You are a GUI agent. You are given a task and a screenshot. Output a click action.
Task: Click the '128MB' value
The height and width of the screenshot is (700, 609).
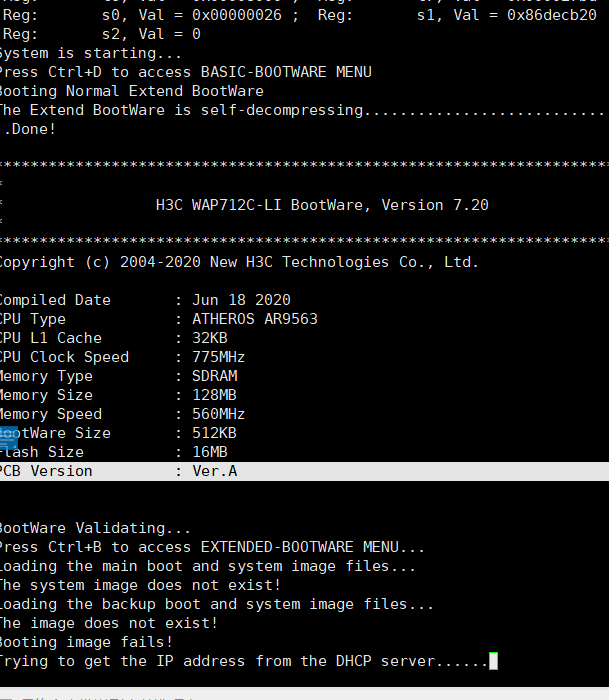point(214,396)
